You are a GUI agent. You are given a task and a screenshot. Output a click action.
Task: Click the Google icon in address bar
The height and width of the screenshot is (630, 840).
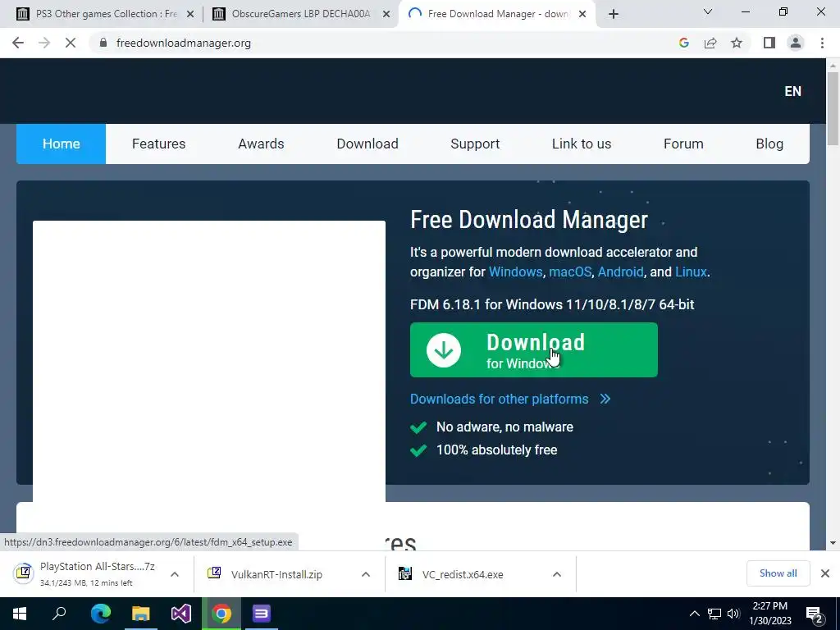(683, 43)
